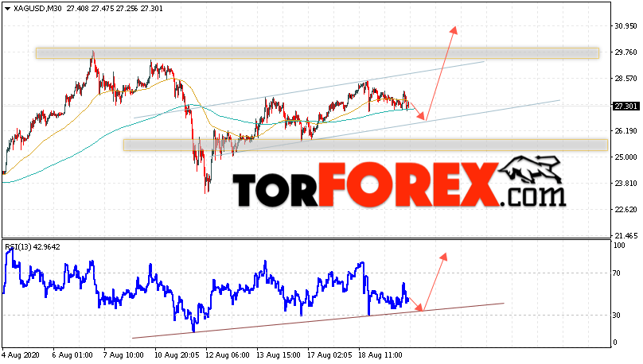Click the 18 Aug 11:00 time label
643x364 pixels.
(x=380, y=355)
